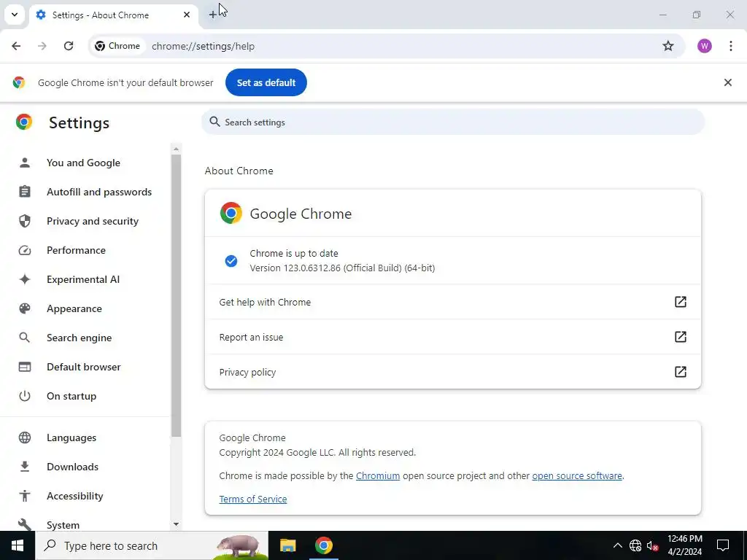This screenshot has height=560, width=747.
Task: Click the Appearance palette icon
Action: [25, 308]
